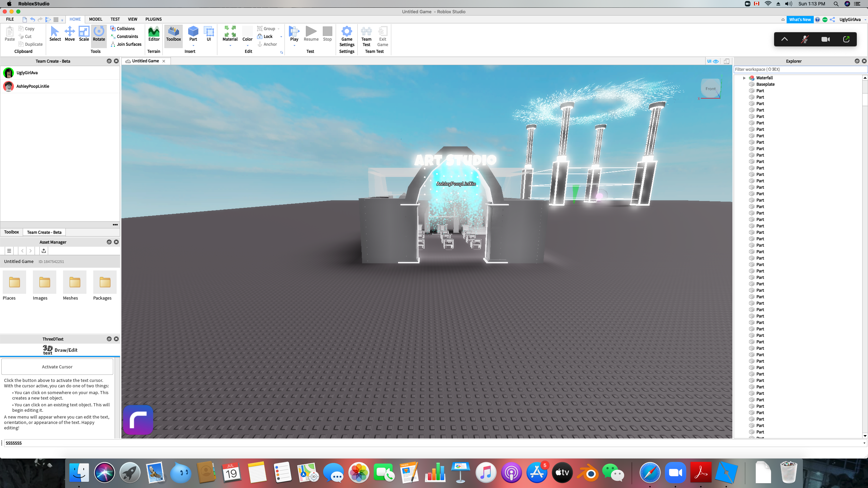Open Game Settings

(347, 36)
